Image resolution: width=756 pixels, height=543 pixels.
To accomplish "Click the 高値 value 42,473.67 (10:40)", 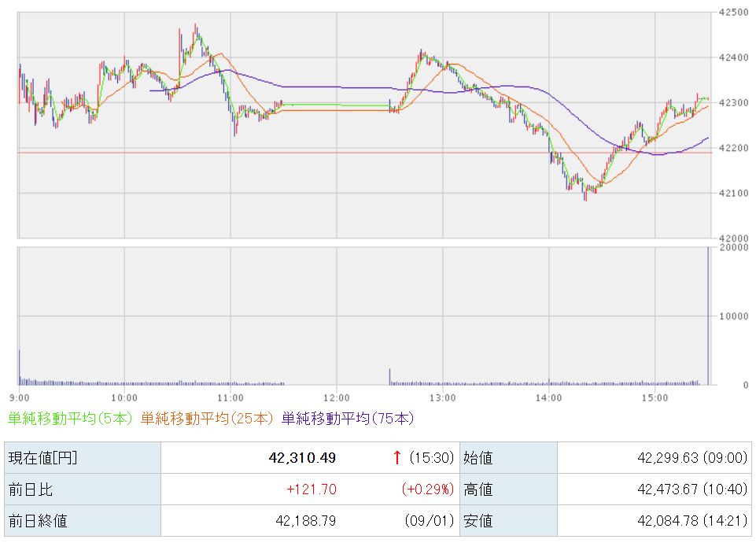I will 691,489.
